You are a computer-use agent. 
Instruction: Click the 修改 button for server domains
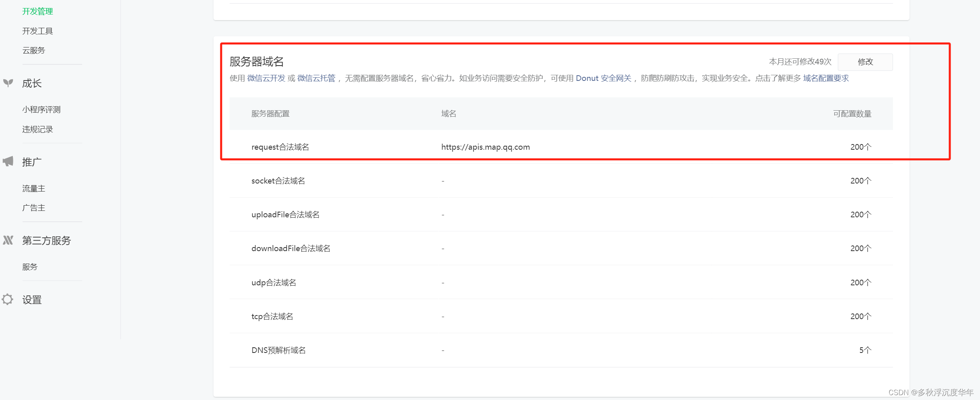865,62
